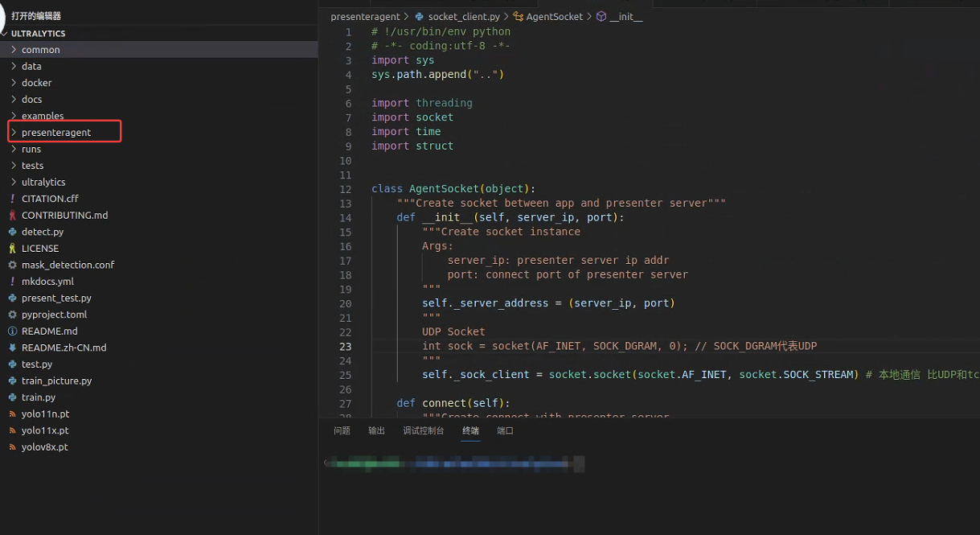This screenshot has width=980, height=535.
Task: Select the LICENSE file name
Action: click(x=40, y=249)
